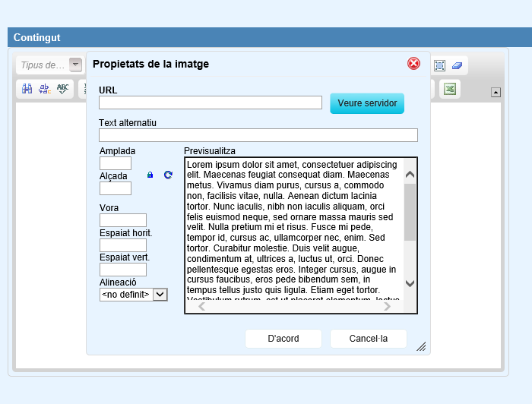Click the Replace toolbar icon
Image resolution: width=532 pixels, height=404 pixels.
[45, 89]
